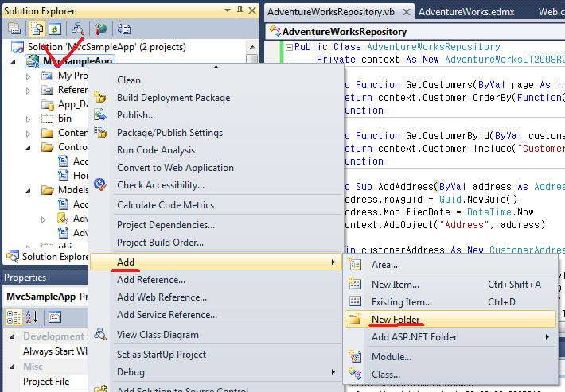Click the Check Accessibility menu icon
Image resolution: width=565 pixels, height=392 pixels.
click(100, 184)
